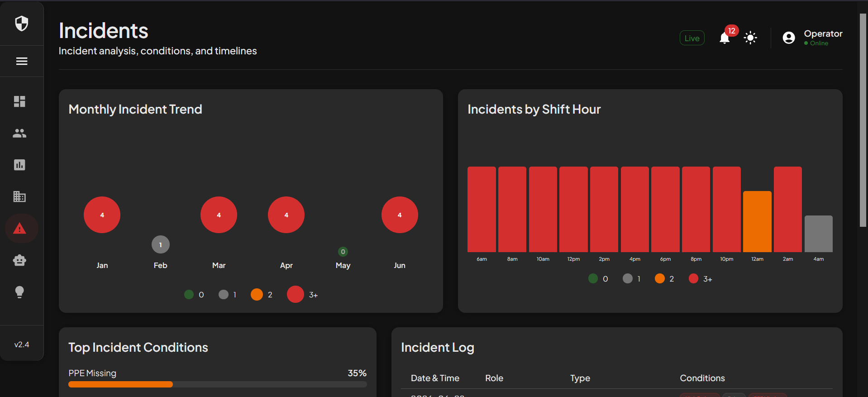The image size is (868, 397).
Task: Click gray 1 swatch in Shift Hour legend
Action: pyautogui.click(x=628, y=278)
